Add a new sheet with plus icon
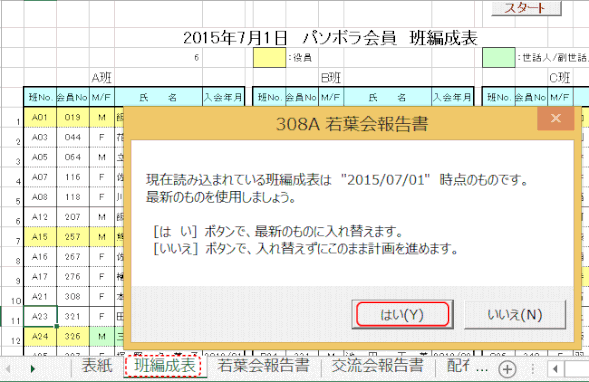 507,369
